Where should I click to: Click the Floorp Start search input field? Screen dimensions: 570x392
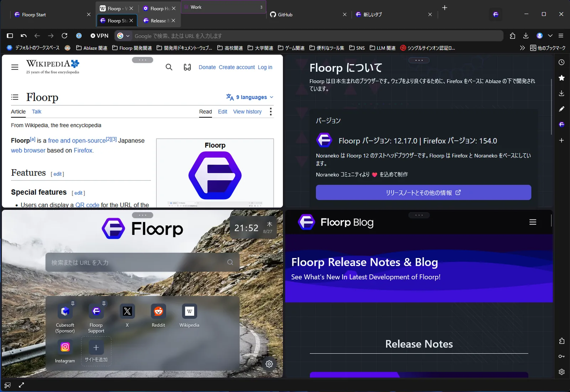[x=142, y=262]
